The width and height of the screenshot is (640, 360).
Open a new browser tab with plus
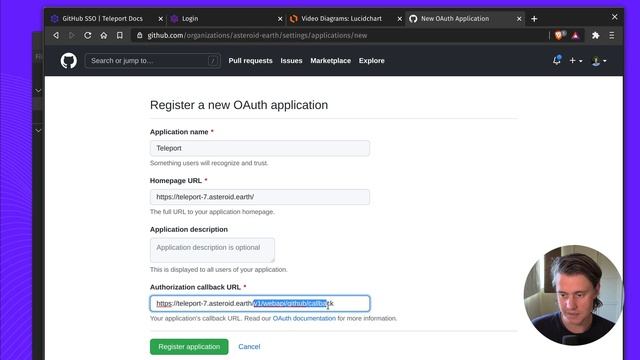534,19
